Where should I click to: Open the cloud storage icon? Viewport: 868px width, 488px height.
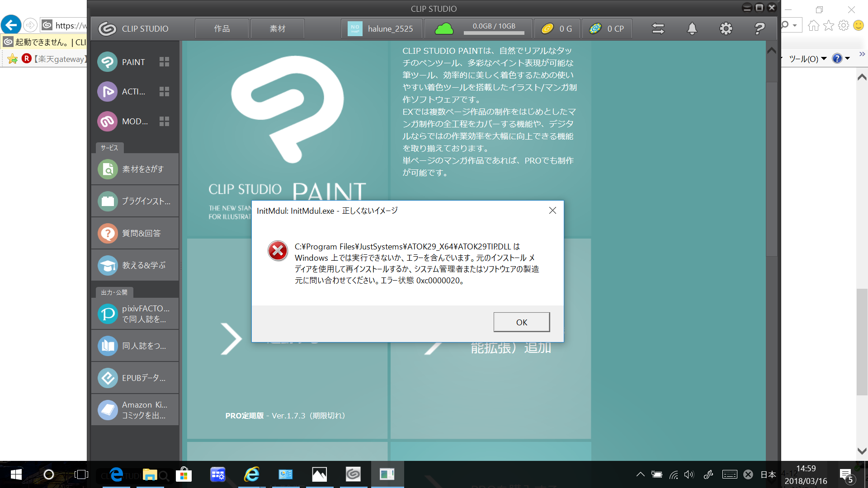444,29
